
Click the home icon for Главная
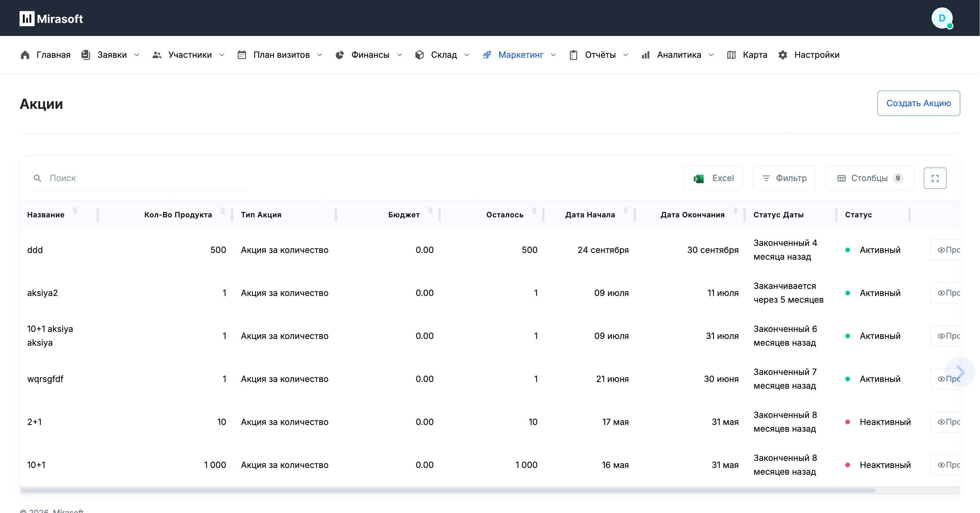25,55
